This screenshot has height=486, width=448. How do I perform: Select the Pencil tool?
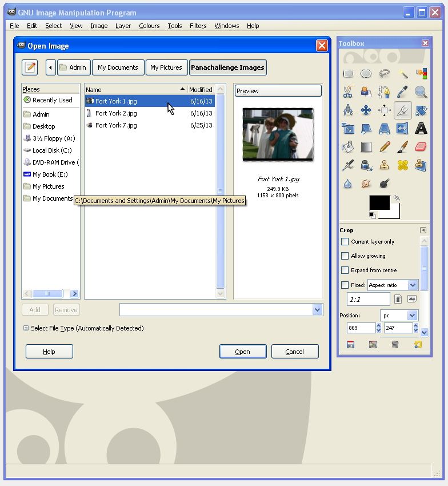coord(384,147)
